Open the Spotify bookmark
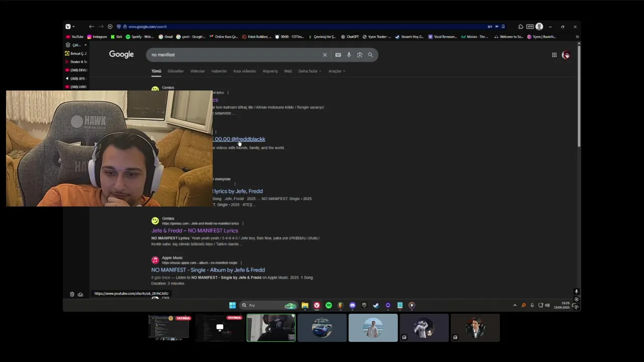This screenshot has width=644, height=362. [139, 37]
